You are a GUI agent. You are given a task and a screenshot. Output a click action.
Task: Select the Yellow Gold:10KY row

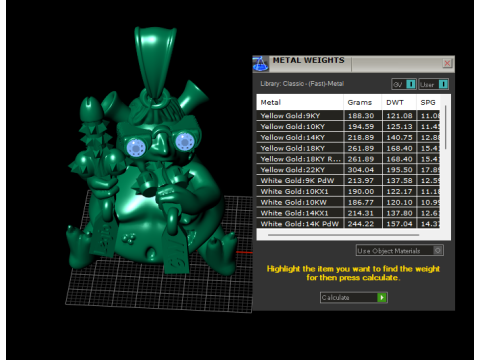348,126
